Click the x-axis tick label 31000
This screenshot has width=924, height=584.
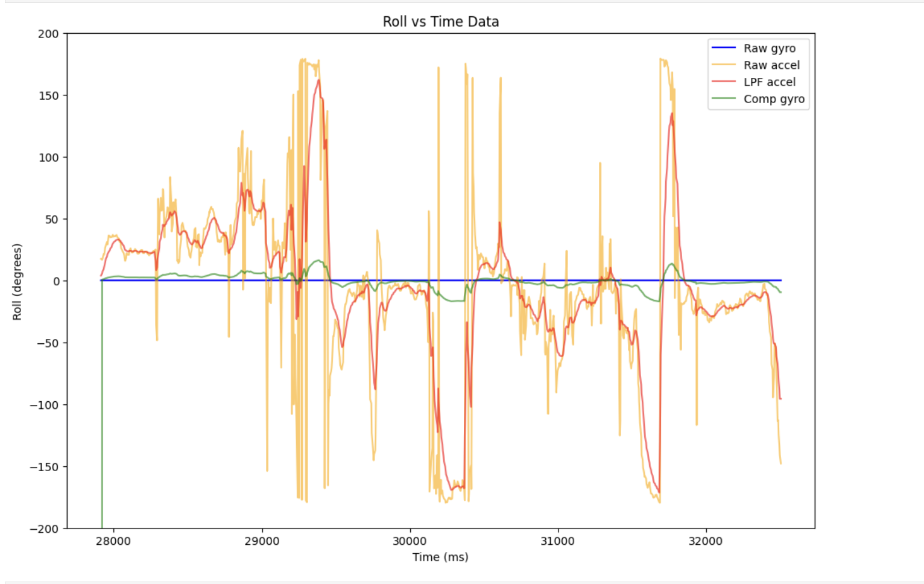pos(557,541)
